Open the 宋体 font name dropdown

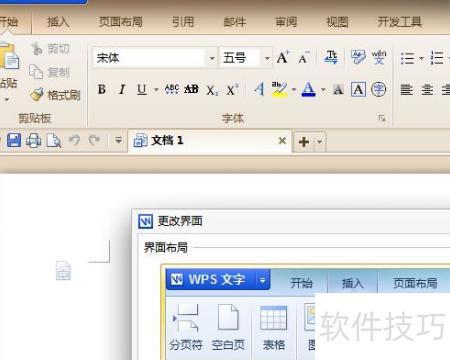212,58
